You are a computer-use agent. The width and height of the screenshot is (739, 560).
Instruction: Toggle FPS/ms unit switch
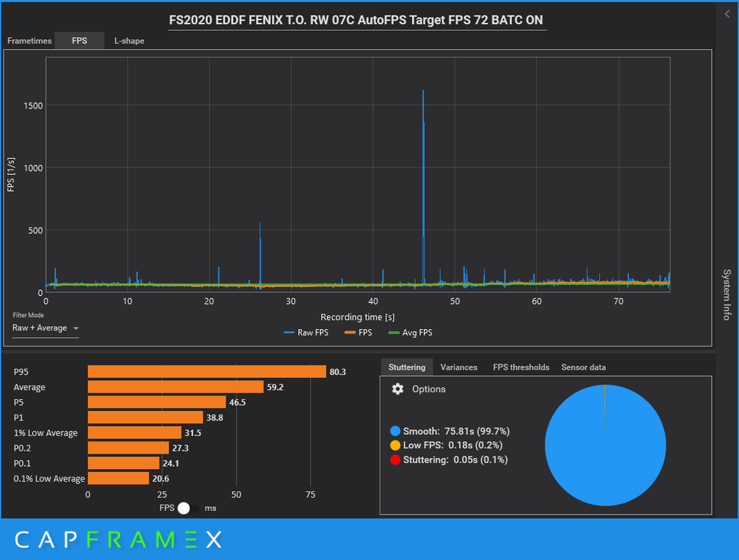click(x=188, y=508)
